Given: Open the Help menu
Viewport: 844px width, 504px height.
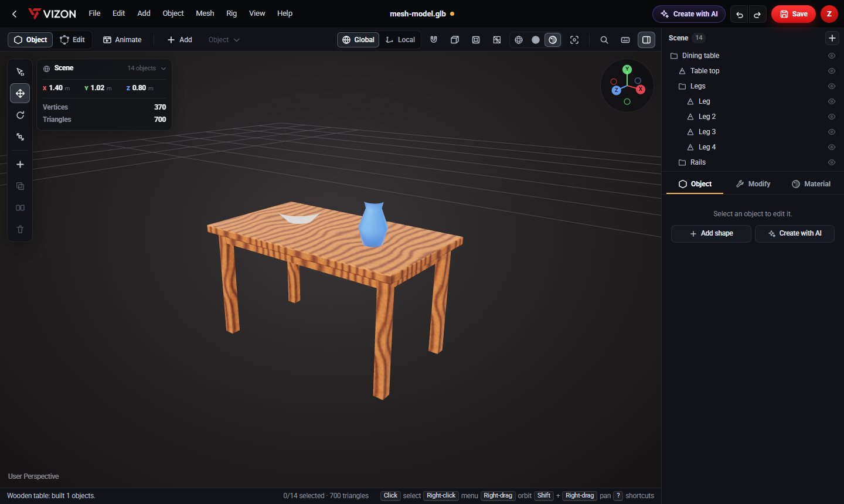Looking at the screenshot, I should [x=285, y=13].
